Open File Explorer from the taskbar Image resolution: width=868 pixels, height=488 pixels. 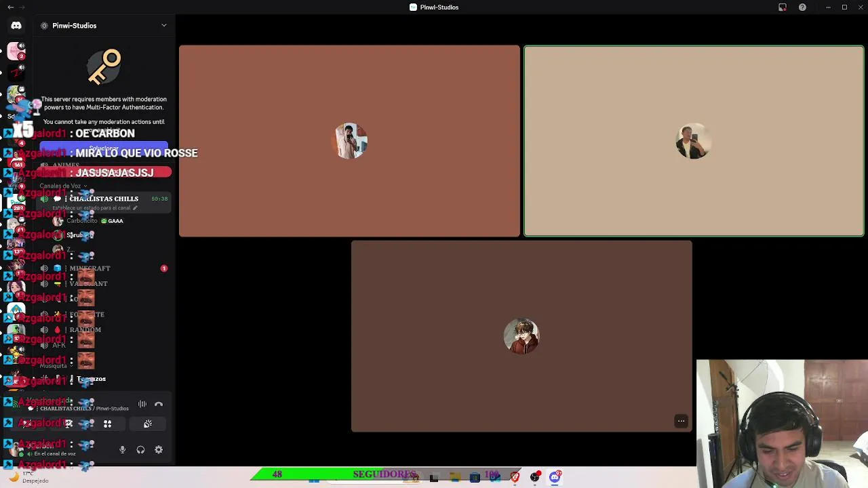[454, 477]
